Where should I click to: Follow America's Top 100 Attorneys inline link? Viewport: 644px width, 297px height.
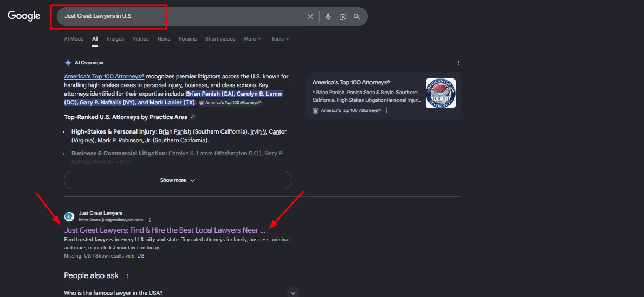pyautogui.click(x=104, y=77)
